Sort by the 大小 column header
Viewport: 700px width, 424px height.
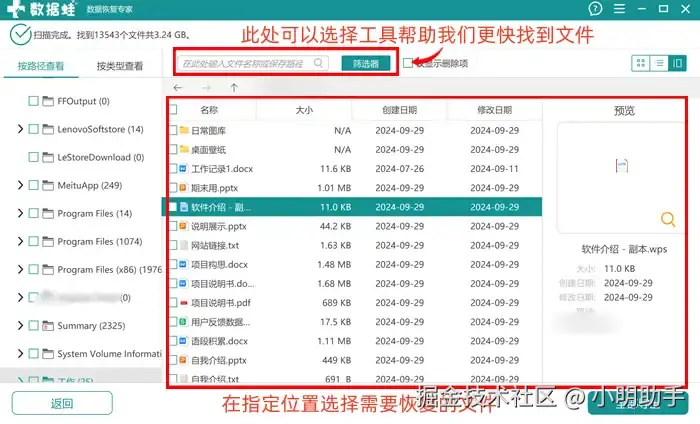tap(304, 110)
